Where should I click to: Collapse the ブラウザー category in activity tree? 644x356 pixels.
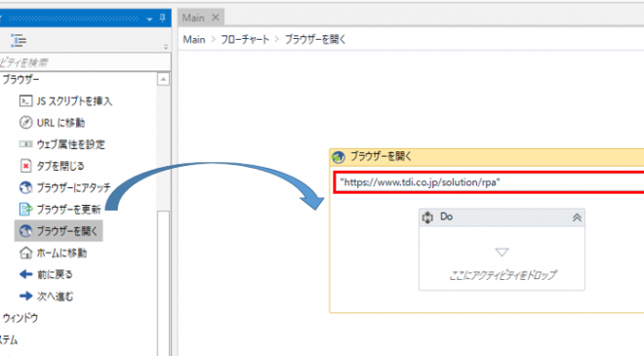[20, 79]
